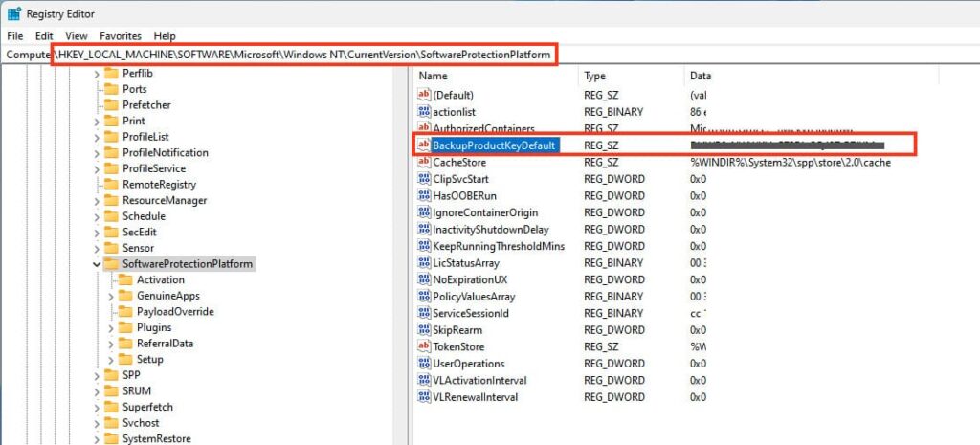Open the Favorites menu
Screen dimensions: 980x445
[121, 35]
